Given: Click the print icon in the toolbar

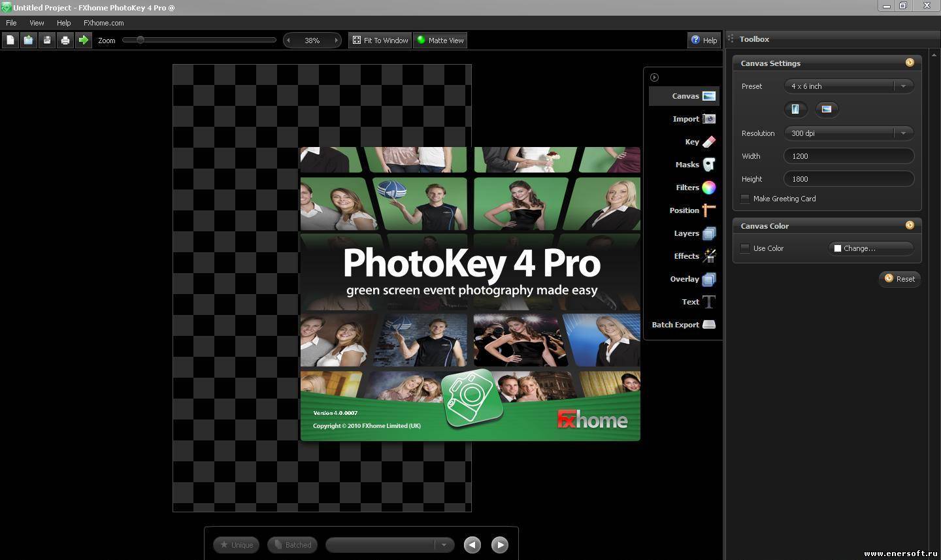Looking at the screenshot, I should [65, 41].
